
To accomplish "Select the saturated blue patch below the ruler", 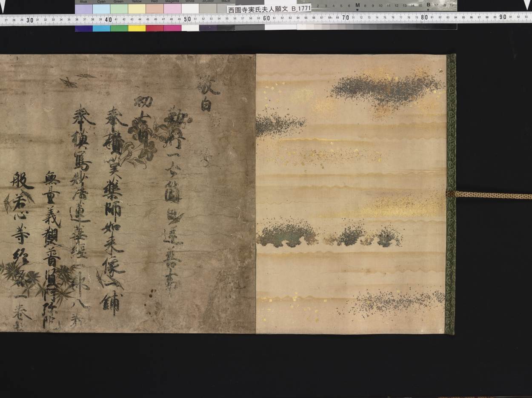I will (83, 28).
